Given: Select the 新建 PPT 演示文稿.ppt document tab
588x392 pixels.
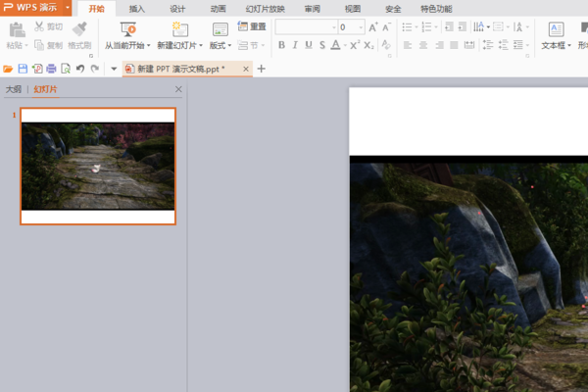Looking at the screenshot, I should coord(187,69).
